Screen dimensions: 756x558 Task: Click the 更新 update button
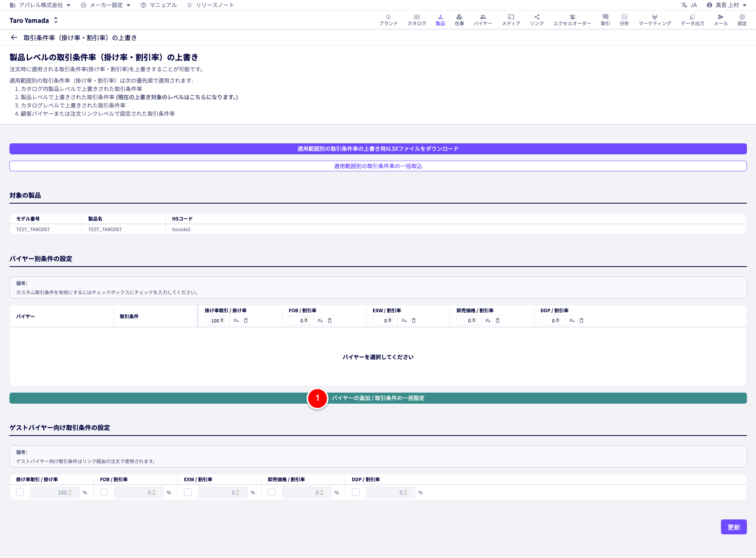[734, 527]
